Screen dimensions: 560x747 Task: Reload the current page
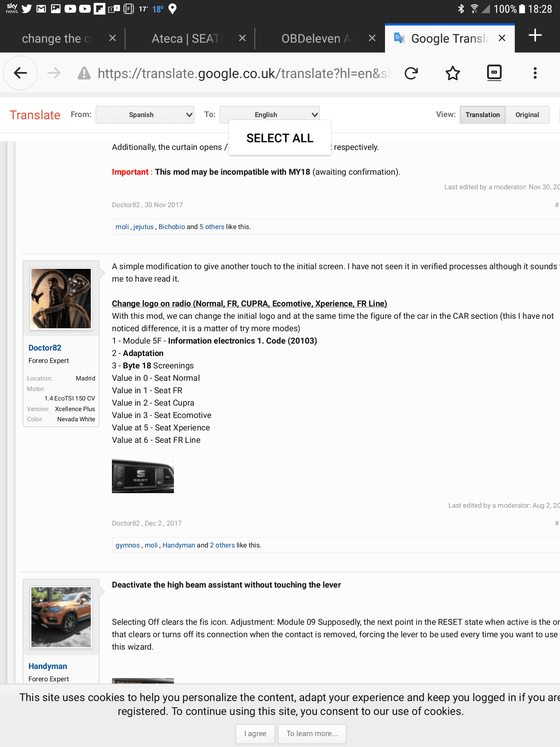[x=411, y=73]
